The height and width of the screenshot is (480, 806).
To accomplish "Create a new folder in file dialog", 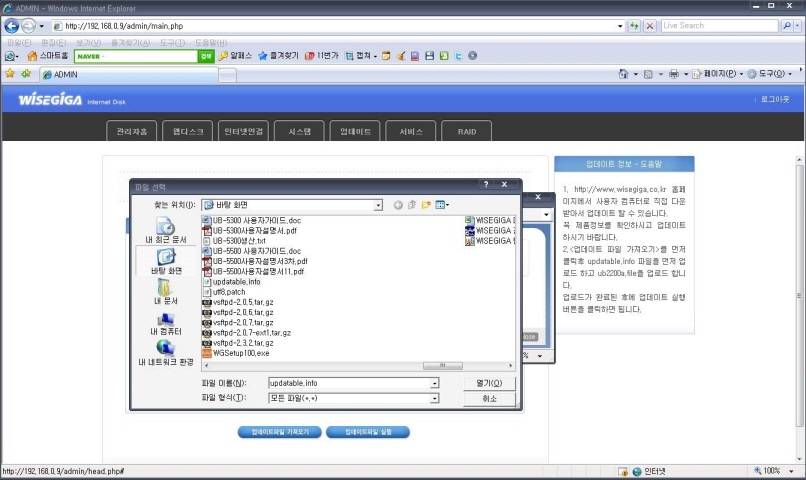I will pos(425,205).
